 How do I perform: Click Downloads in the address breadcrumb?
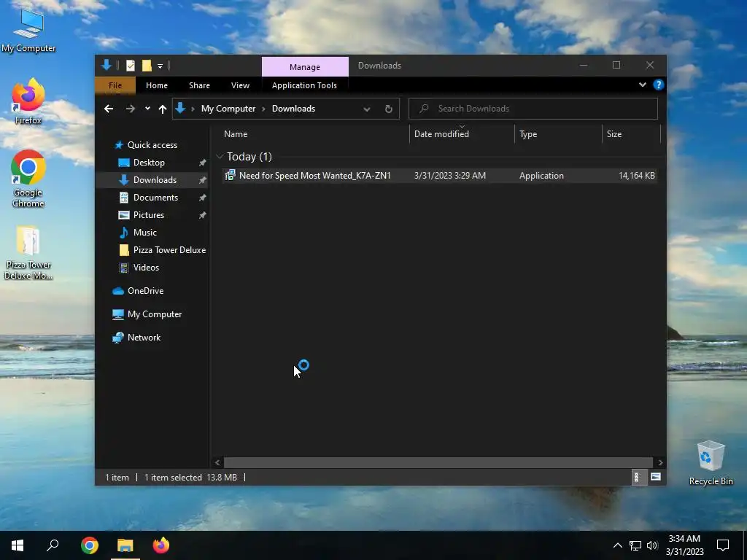point(293,109)
